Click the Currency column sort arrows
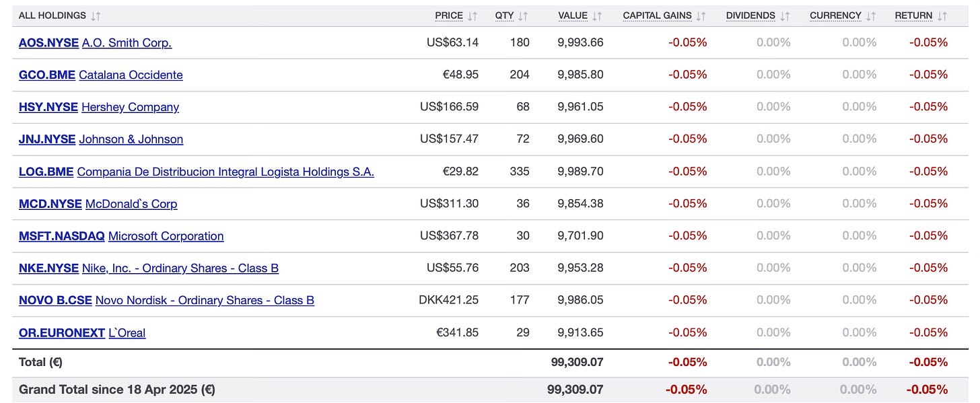The image size is (980, 403). click(x=871, y=15)
